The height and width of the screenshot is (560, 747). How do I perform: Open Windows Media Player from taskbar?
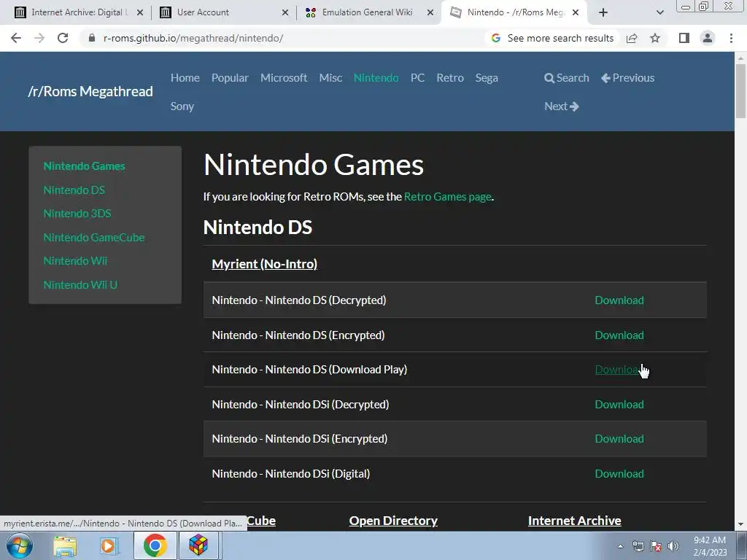click(x=109, y=545)
